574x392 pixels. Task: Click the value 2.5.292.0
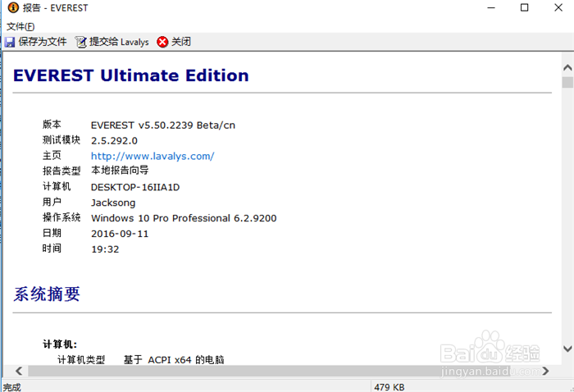pos(114,140)
